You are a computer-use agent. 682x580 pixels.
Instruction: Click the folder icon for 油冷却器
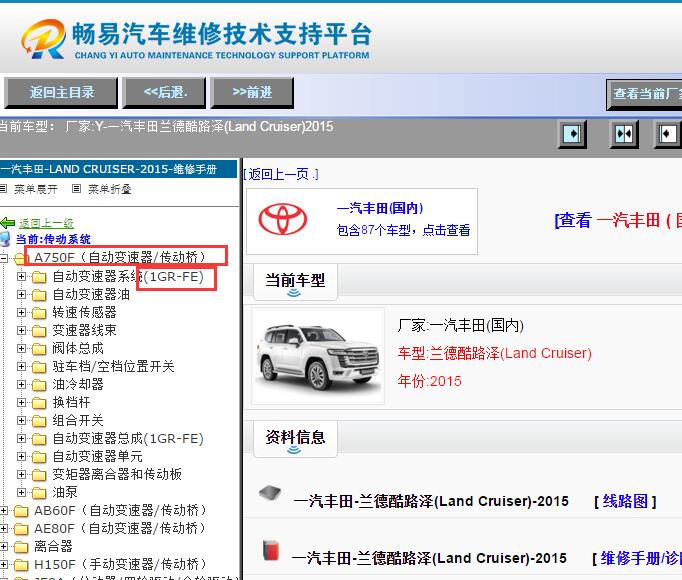39,385
